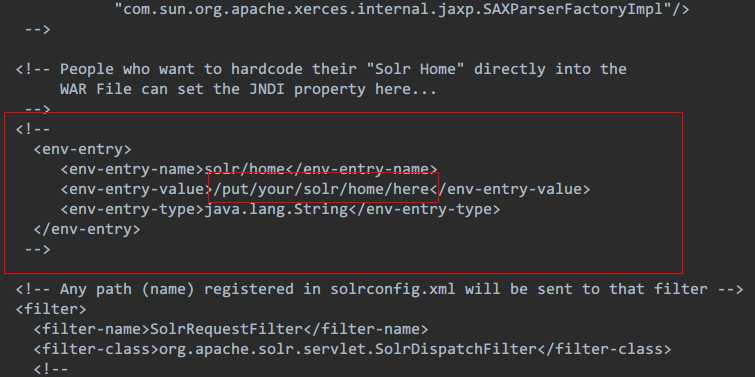This screenshot has width=755, height=377.
Task: Click the word hardcode in comment
Action: (267, 69)
